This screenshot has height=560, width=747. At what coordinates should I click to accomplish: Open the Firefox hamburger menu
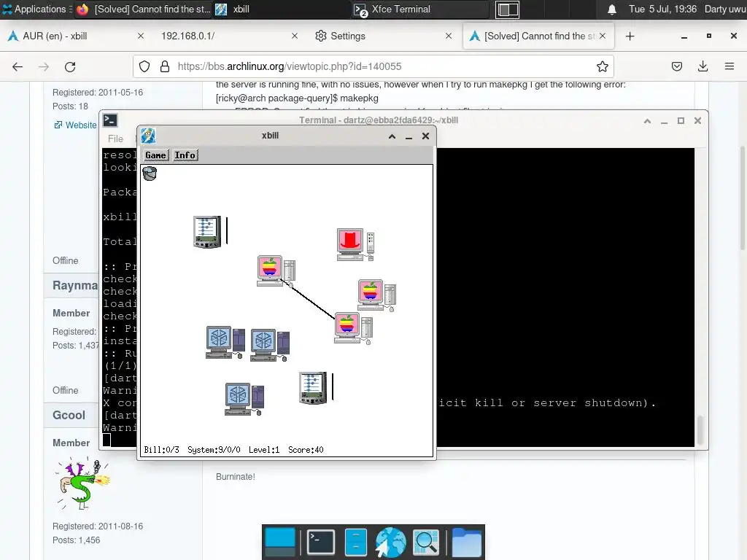pyautogui.click(x=729, y=66)
